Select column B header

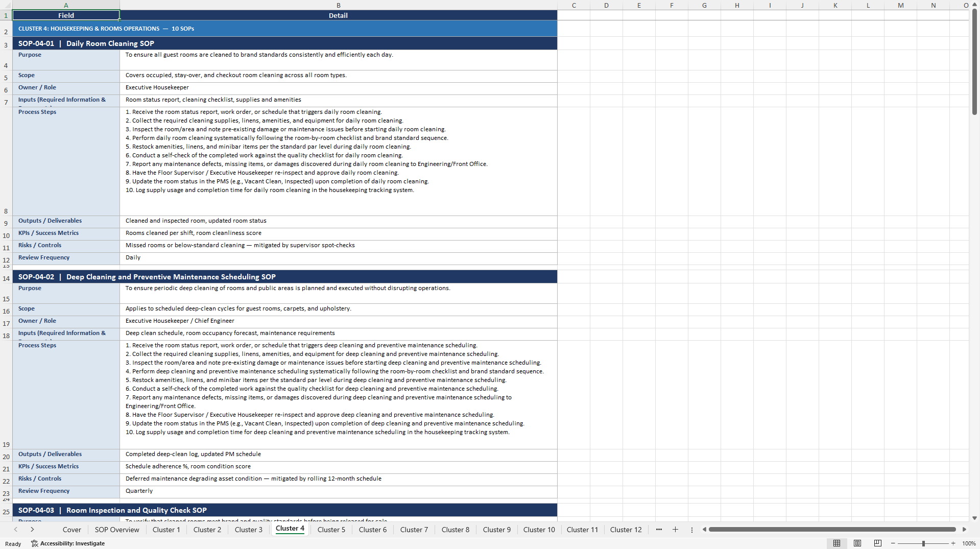[338, 5]
